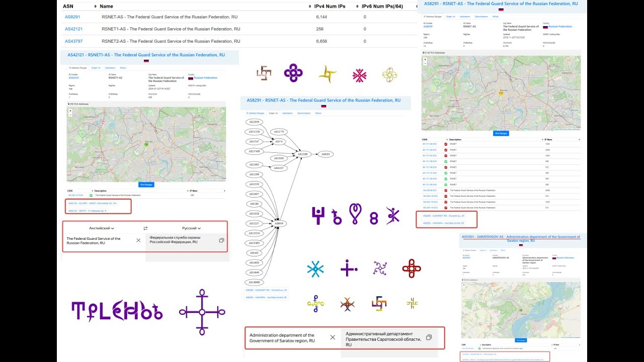Sort AS8291 ranges by Description column arrow

pyautogui.click(x=542, y=139)
